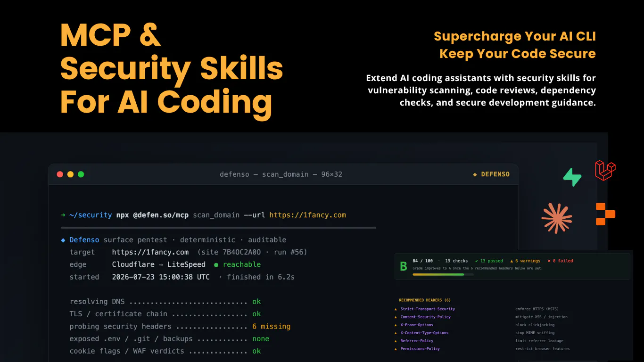Click the 'Supercharge Your AI CLI' tagline
The image size is (644, 362).
pyautogui.click(x=515, y=36)
